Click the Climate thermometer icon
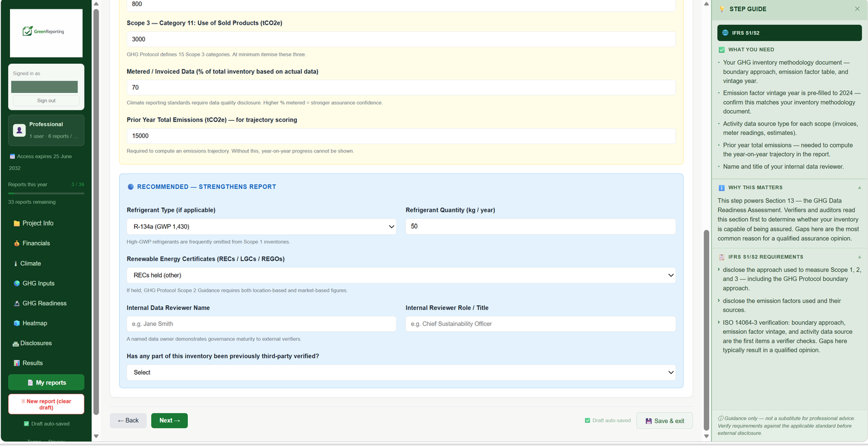The image size is (868, 446). click(x=16, y=263)
